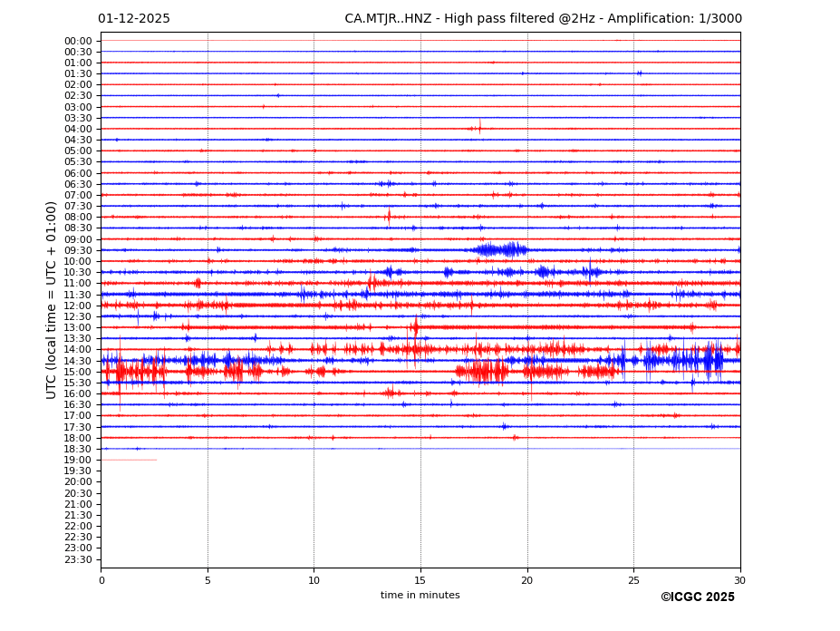Click the 12:00 time row label

click(x=78, y=306)
